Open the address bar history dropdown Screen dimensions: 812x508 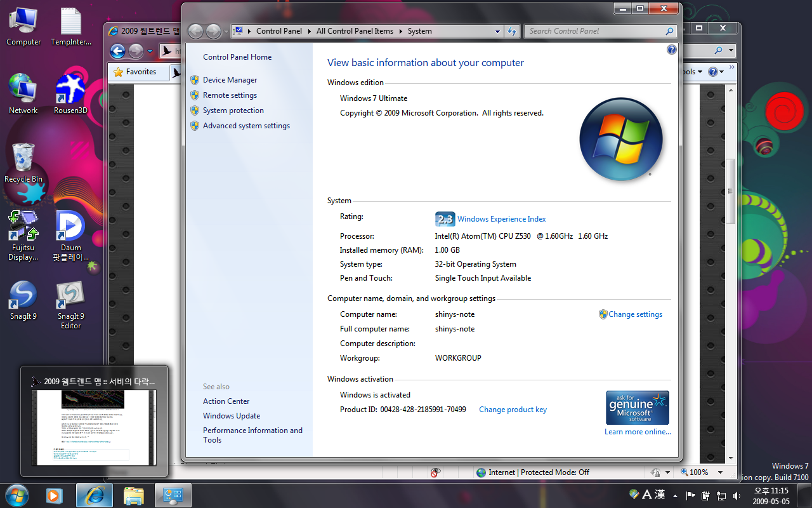(497, 31)
